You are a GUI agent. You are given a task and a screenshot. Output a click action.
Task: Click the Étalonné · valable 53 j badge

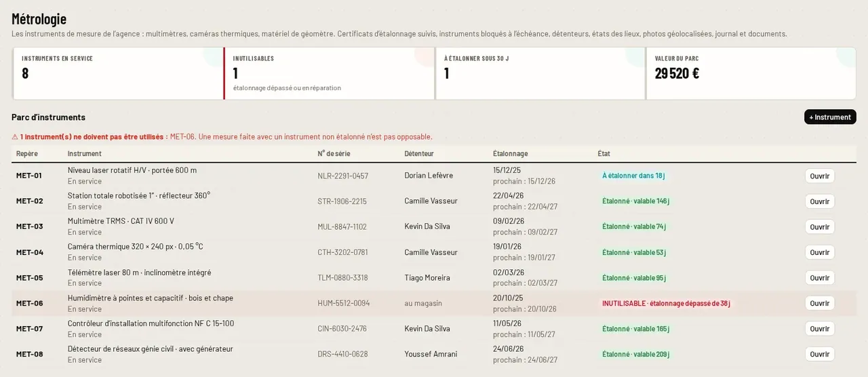(x=634, y=252)
